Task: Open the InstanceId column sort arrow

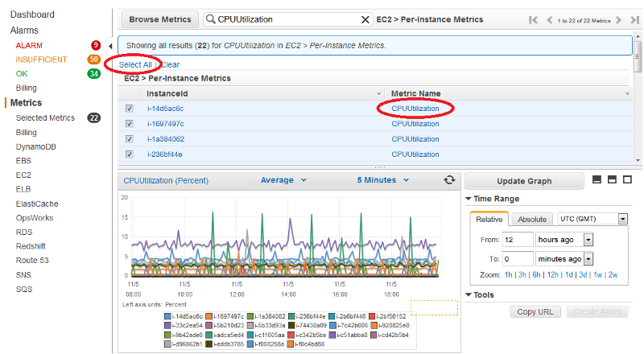Action: click(378, 93)
